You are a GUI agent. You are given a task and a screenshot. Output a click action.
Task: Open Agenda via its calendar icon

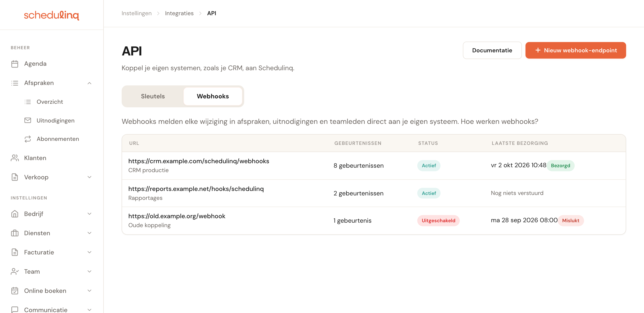[15, 64]
